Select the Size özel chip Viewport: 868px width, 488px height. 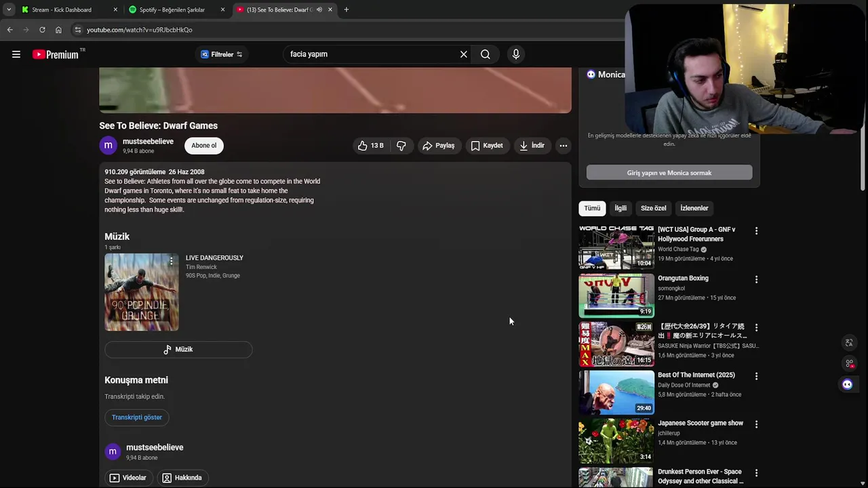tap(654, 208)
